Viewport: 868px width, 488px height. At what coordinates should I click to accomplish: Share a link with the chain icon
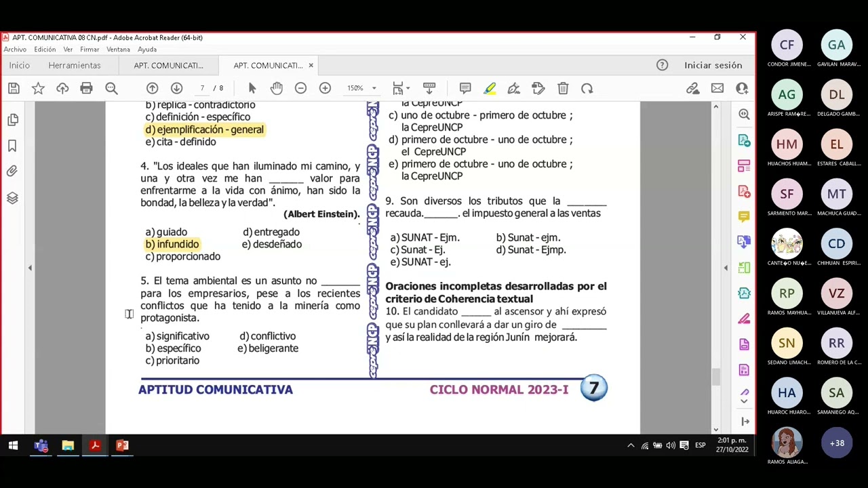(692, 89)
